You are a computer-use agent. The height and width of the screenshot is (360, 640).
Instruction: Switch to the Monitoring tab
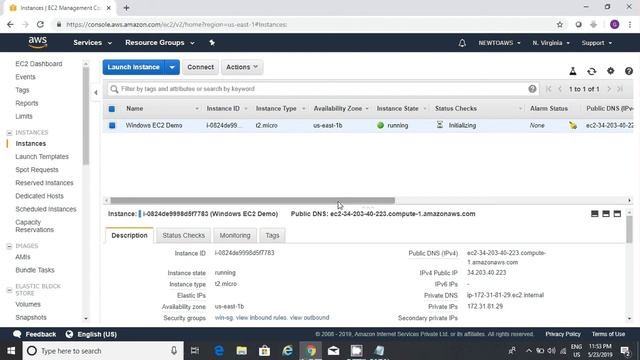click(x=235, y=236)
